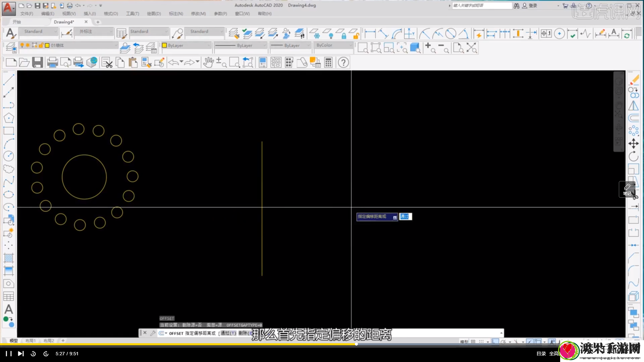This screenshot has width=644, height=362.
Task: Open the ByColor plot style dropdown
Action: 333,45
